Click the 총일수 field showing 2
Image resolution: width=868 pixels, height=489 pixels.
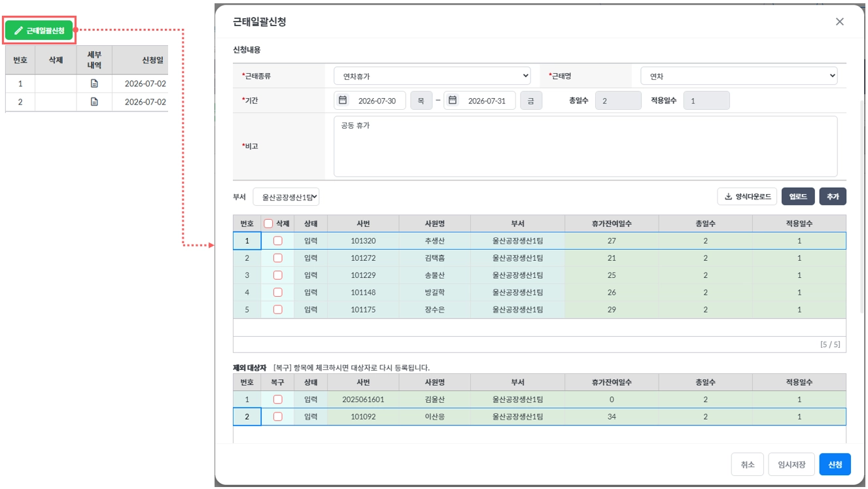click(618, 101)
